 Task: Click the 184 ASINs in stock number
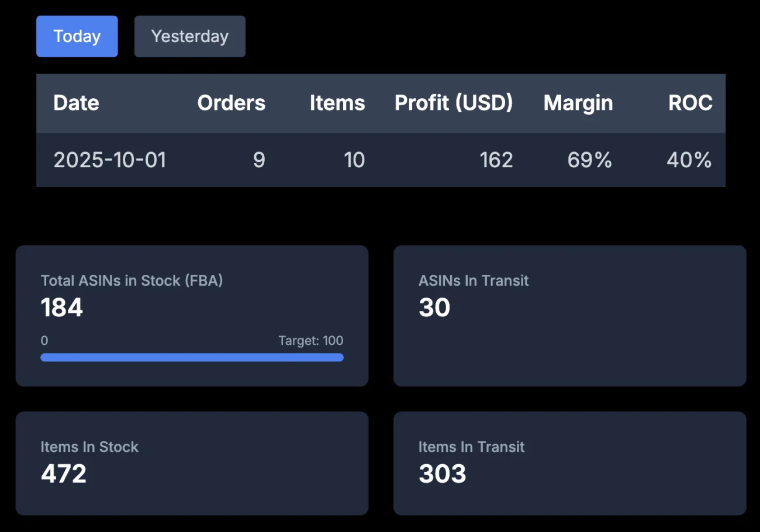(x=62, y=308)
